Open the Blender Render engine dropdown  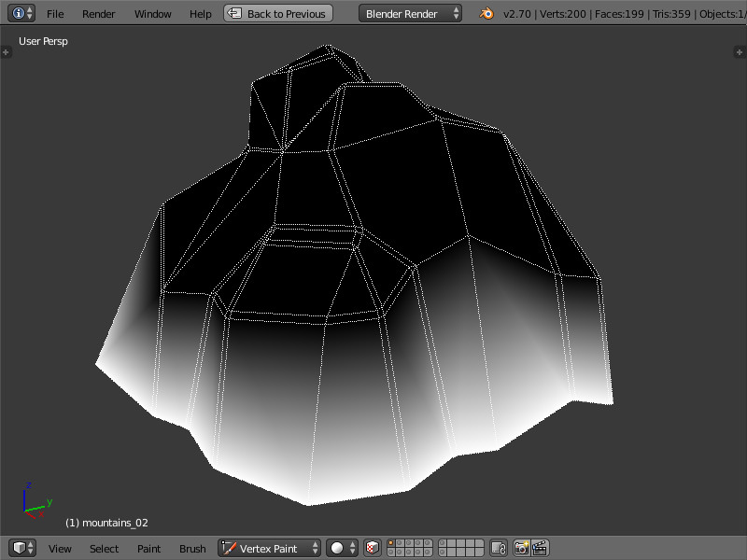411,14
